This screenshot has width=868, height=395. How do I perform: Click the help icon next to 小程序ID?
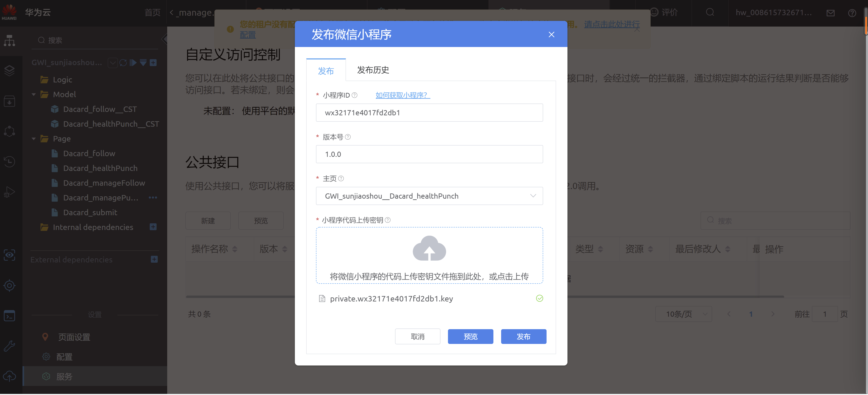[x=354, y=95]
